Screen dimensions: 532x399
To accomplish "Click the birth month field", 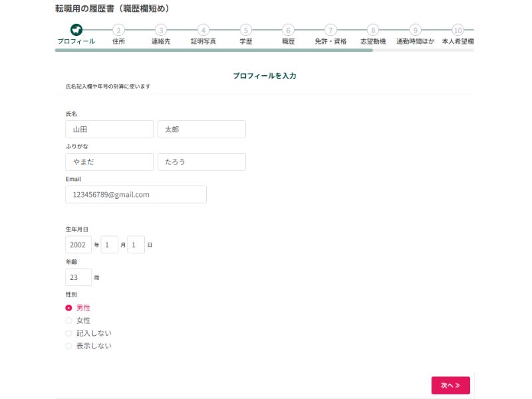I will (109, 245).
